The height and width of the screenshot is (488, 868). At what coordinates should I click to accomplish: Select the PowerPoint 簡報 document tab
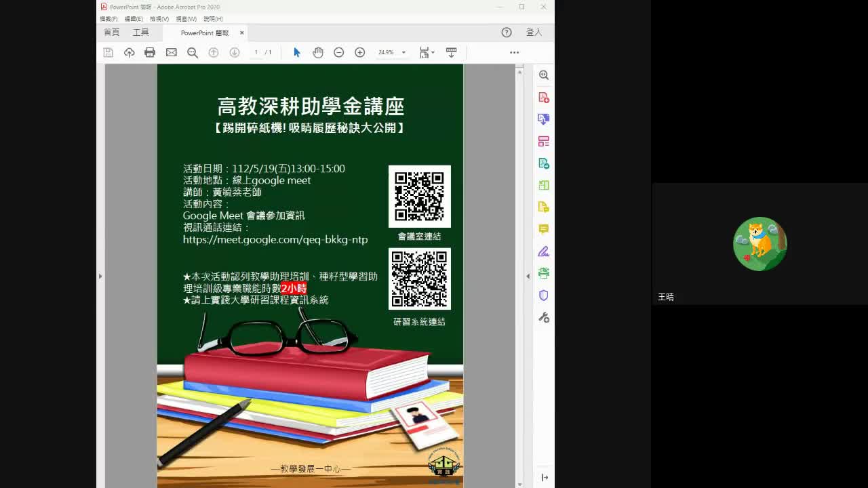pos(204,33)
